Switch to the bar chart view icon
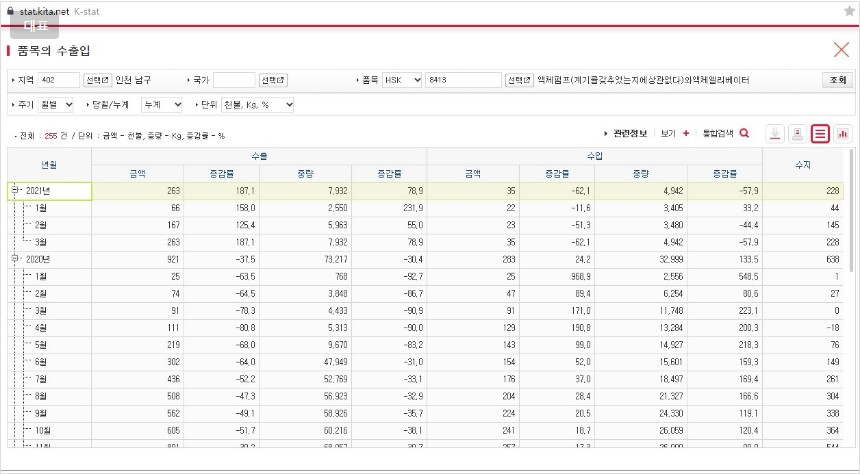 tap(843, 133)
